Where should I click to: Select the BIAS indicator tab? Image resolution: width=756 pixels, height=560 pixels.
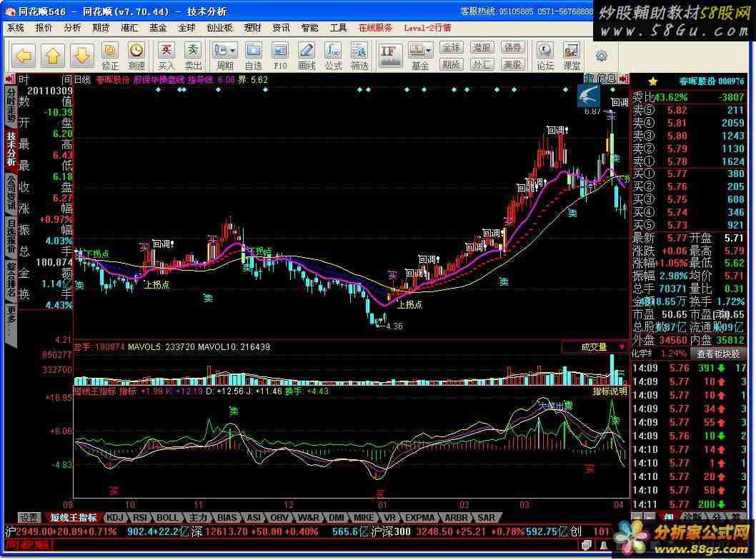point(227,518)
